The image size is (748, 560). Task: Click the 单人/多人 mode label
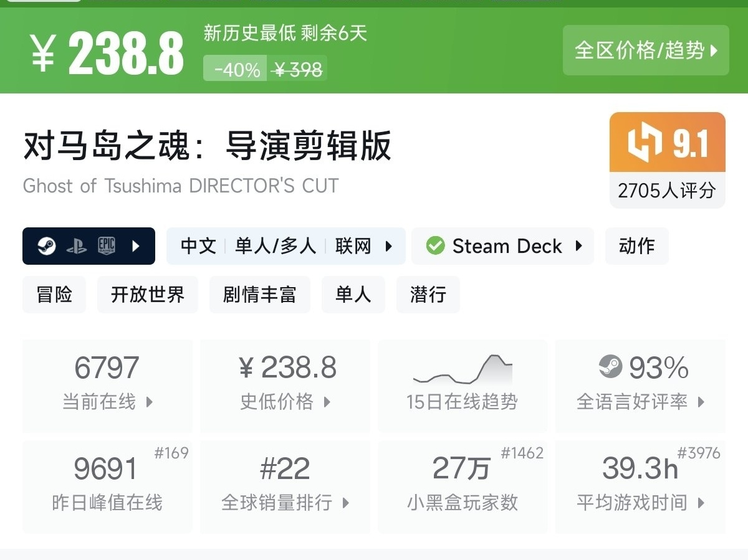click(276, 246)
